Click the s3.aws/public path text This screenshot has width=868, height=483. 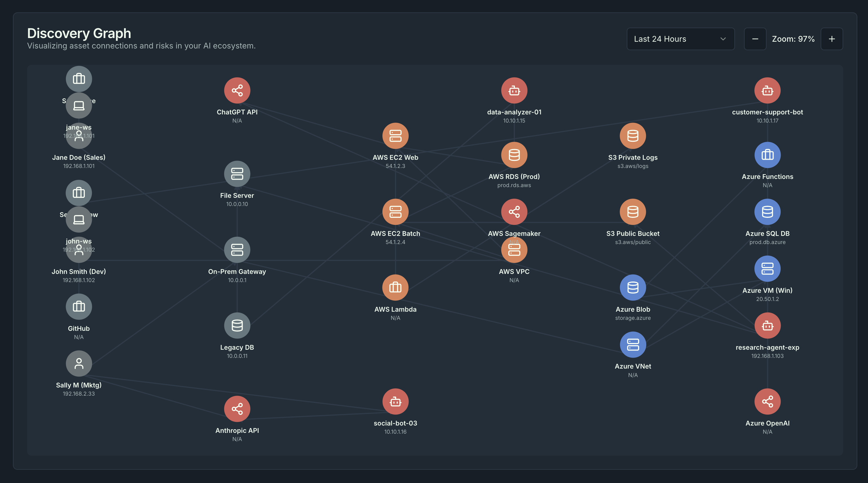click(633, 242)
